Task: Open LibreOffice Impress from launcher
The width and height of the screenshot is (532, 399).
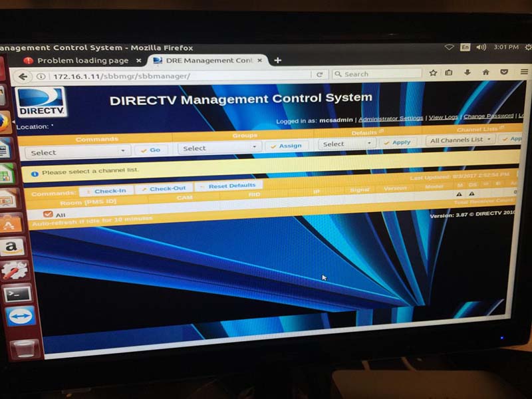Action: [x=7, y=199]
